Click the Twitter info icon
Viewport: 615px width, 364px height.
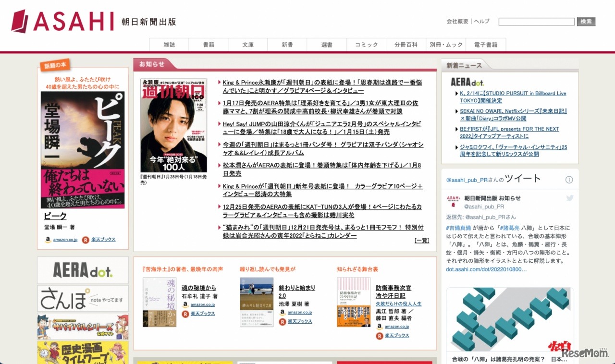tap(569, 180)
